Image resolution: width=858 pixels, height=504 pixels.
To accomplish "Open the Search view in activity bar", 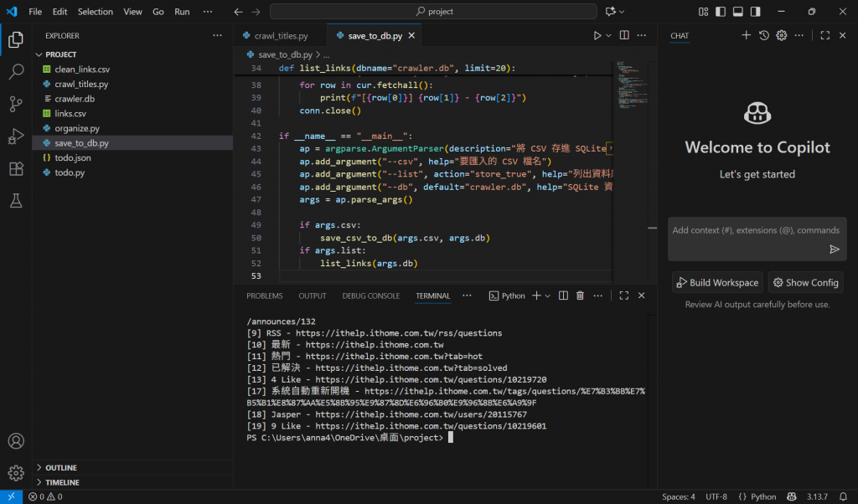I will pyautogui.click(x=16, y=72).
